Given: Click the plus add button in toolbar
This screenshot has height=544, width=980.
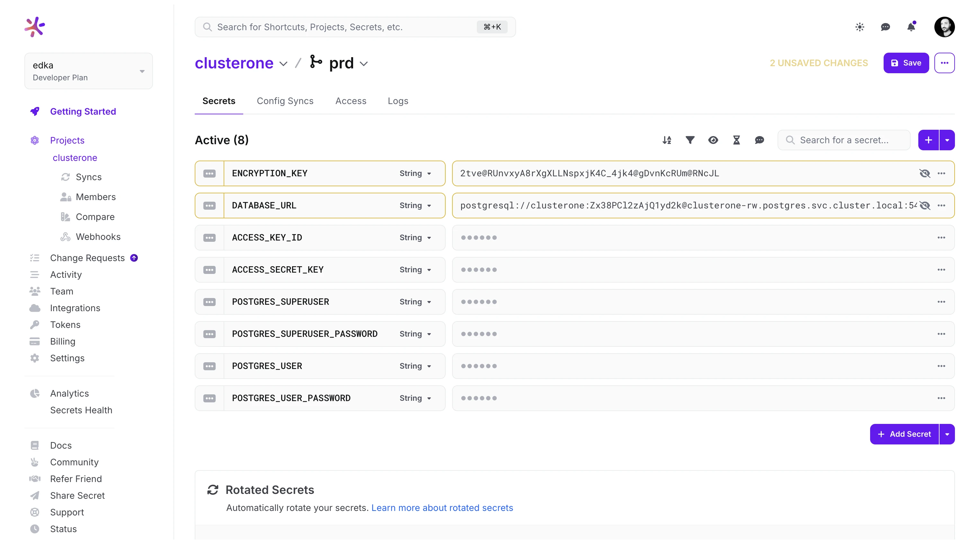Looking at the screenshot, I should coord(928,140).
